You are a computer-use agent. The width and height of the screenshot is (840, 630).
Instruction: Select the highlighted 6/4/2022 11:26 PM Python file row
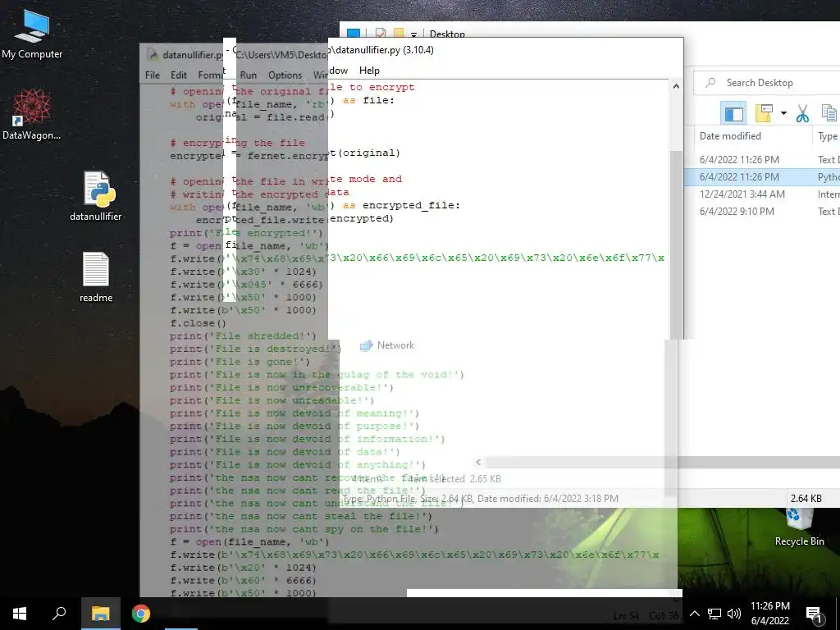coord(762,177)
